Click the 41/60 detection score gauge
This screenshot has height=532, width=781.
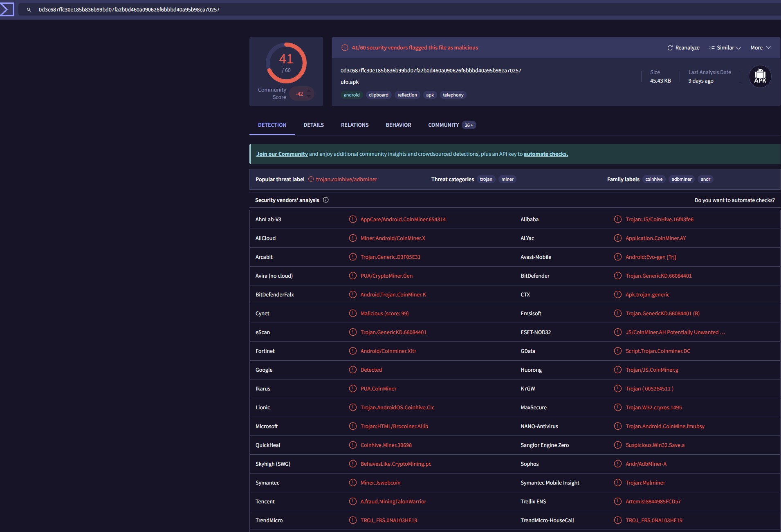[286, 63]
